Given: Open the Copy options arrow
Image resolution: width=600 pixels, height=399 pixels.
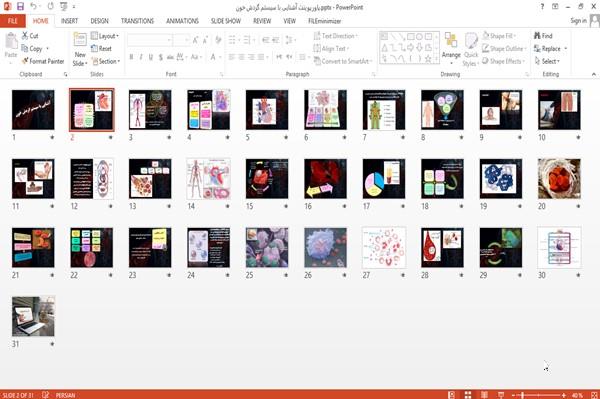Looking at the screenshot, I should point(48,49).
